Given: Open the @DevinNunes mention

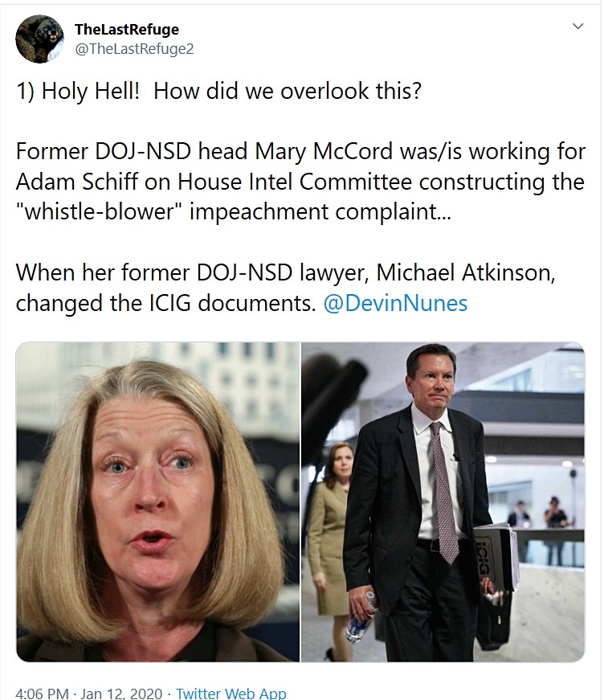Looking at the screenshot, I should coord(395,303).
